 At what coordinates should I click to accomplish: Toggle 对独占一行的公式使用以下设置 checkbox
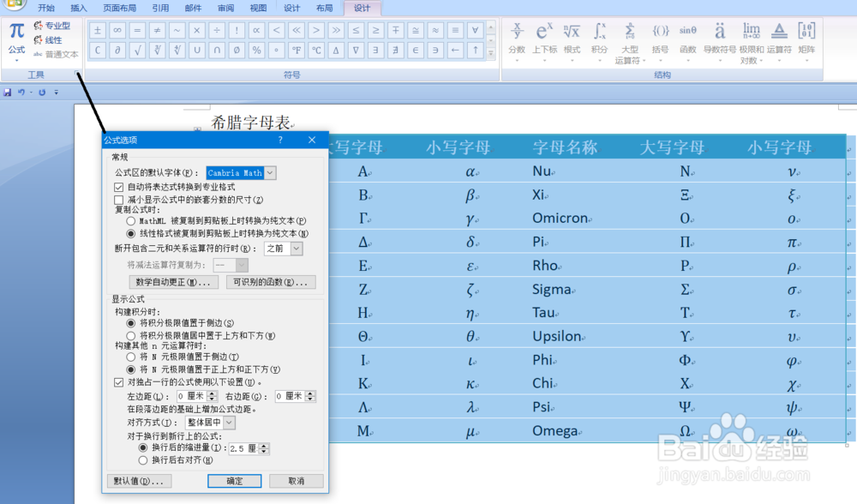(118, 382)
